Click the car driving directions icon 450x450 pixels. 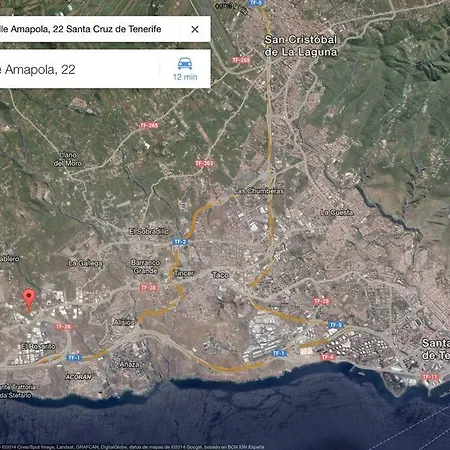click(x=185, y=63)
